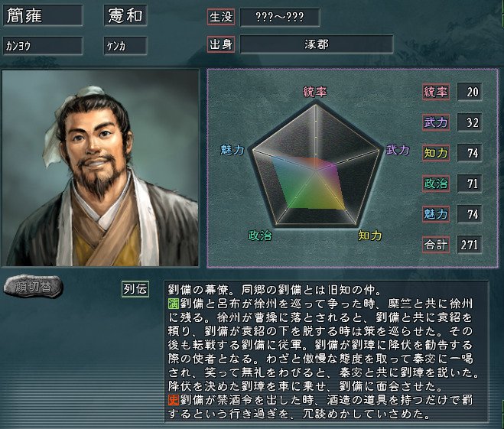Click the 合計 total value 271
Image resolution: width=504 pixels, height=429 pixels.
tap(470, 245)
